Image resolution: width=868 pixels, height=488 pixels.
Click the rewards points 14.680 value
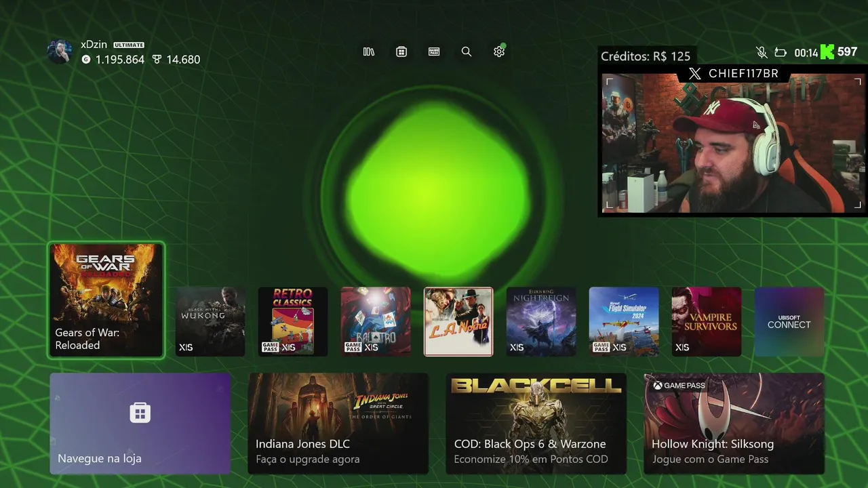183,60
